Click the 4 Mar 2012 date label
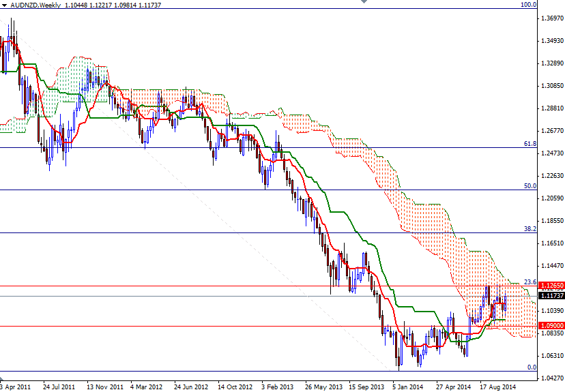This screenshot has height=392, width=565. pyautogui.click(x=146, y=387)
